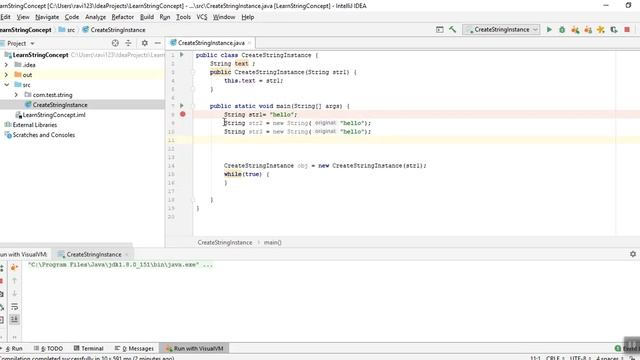Collapse the src folder
Viewport: 640px width, 360px height.
pyautogui.click(x=6, y=85)
